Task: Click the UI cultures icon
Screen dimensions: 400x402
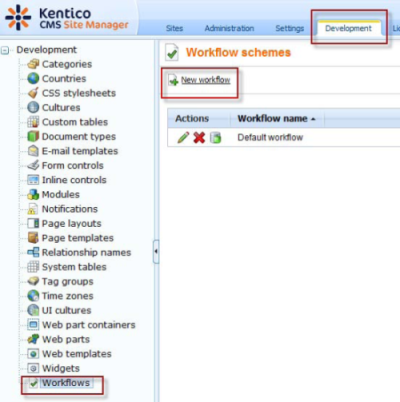Action: click(x=33, y=310)
